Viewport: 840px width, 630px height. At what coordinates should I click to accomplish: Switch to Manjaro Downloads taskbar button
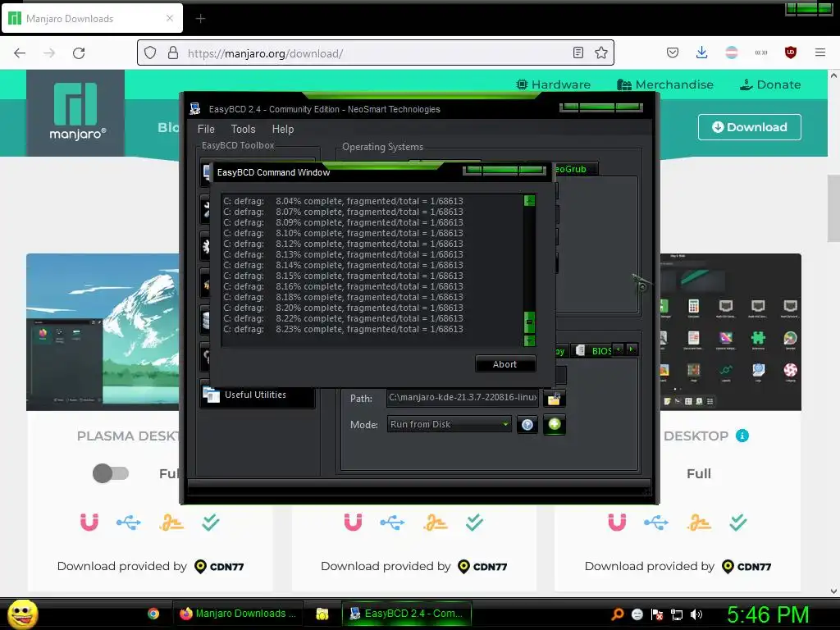click(238, 614)
